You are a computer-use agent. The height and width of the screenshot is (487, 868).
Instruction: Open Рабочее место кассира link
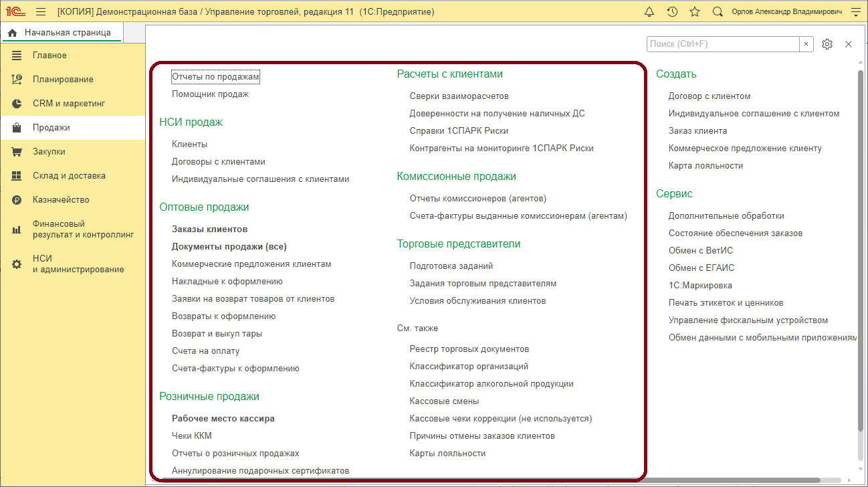(223, 418)
